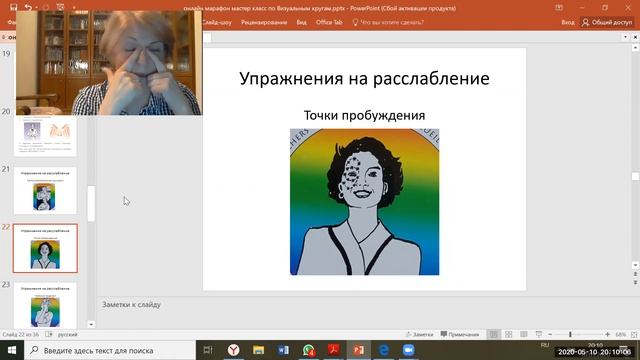Open Ribbon Display Options in title bar

click(x=559, y=7)
